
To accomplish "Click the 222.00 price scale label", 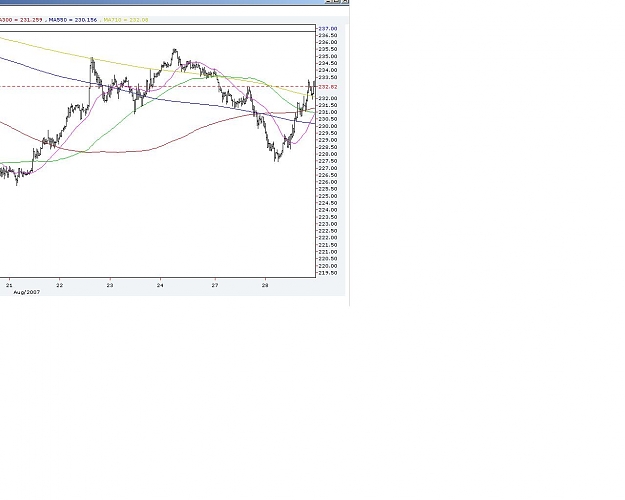I will tap(328, 238).
